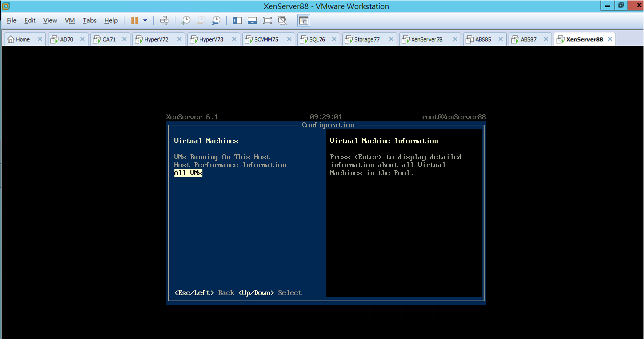Toggle the console view icon
This screenshot has height=339, width=644.
(304, 20)
